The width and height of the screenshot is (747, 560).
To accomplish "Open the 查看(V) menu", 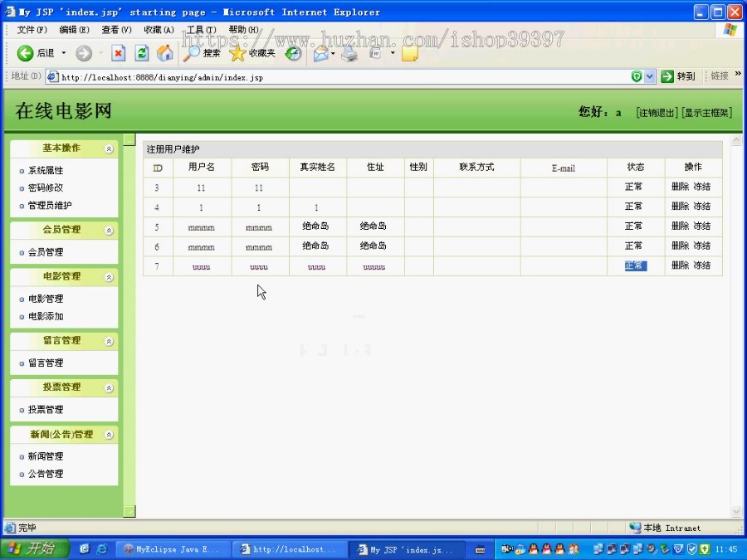I will point(117,30).
